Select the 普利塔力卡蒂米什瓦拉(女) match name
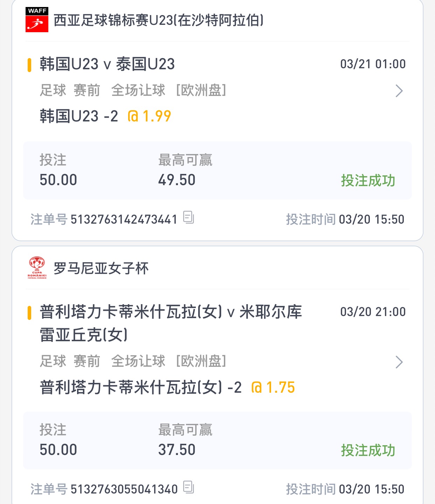 [171, 323]
